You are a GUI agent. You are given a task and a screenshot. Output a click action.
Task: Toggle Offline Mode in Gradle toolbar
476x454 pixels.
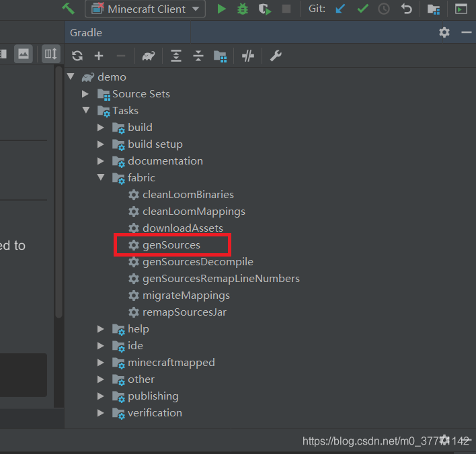coord(247,56)
